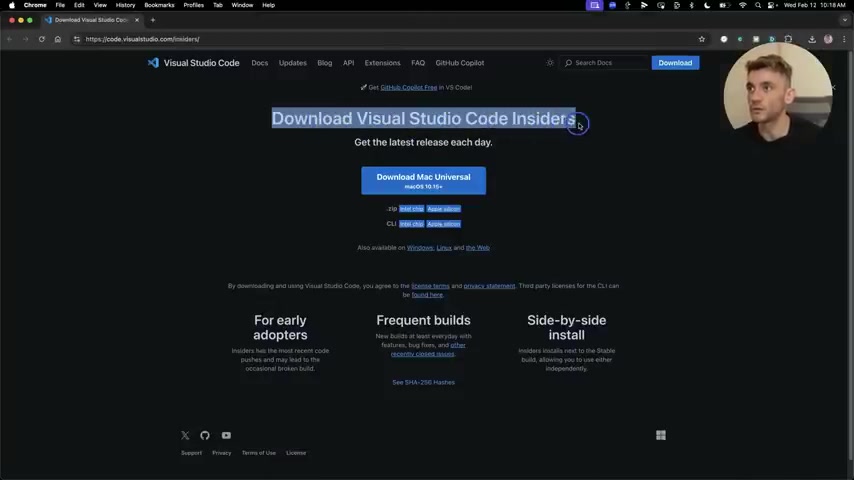Open the X (Twitter) footer icon

[x=185, y=435]
